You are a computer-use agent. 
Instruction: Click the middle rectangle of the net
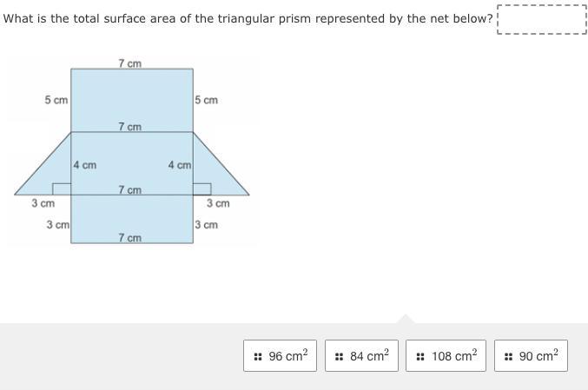[132, 163]
